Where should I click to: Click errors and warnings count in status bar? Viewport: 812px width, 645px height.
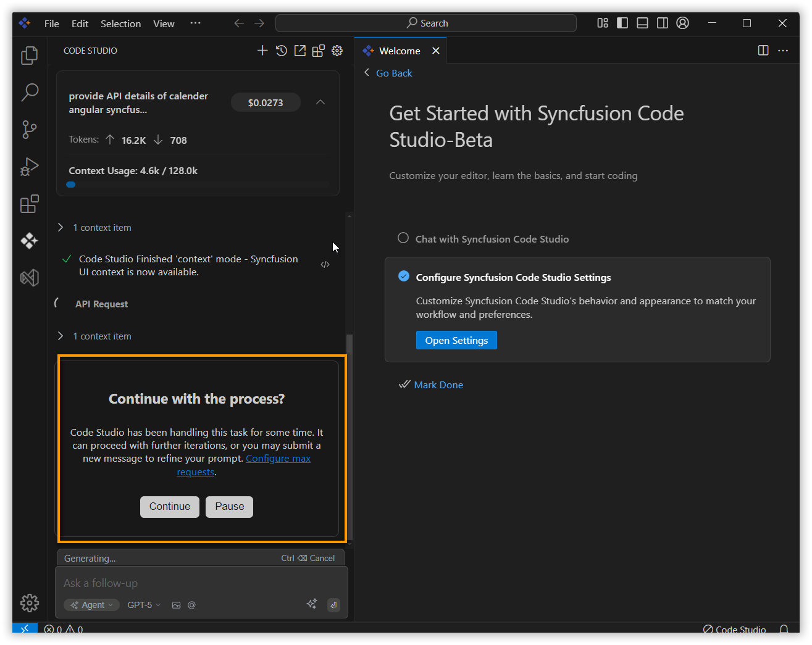[64, 629]
